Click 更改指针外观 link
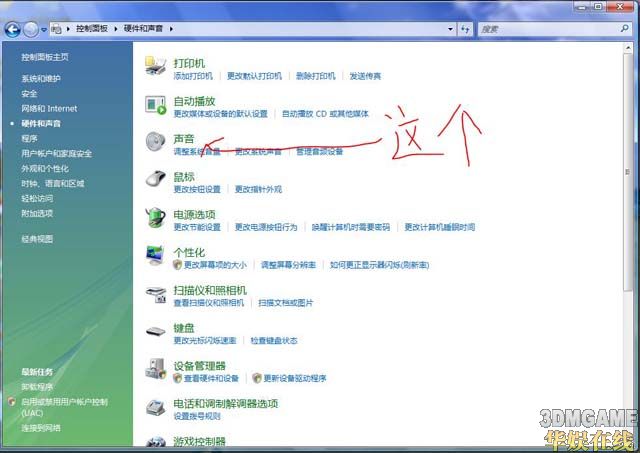The height and width of the screenshot is (453, 640). [258, 189]
